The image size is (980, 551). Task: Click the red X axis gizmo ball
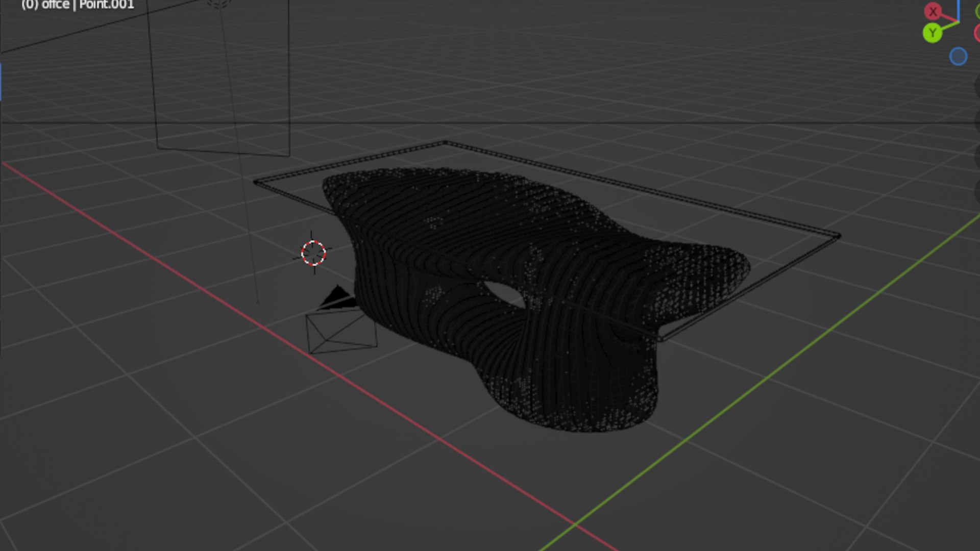tap(933, 11)
